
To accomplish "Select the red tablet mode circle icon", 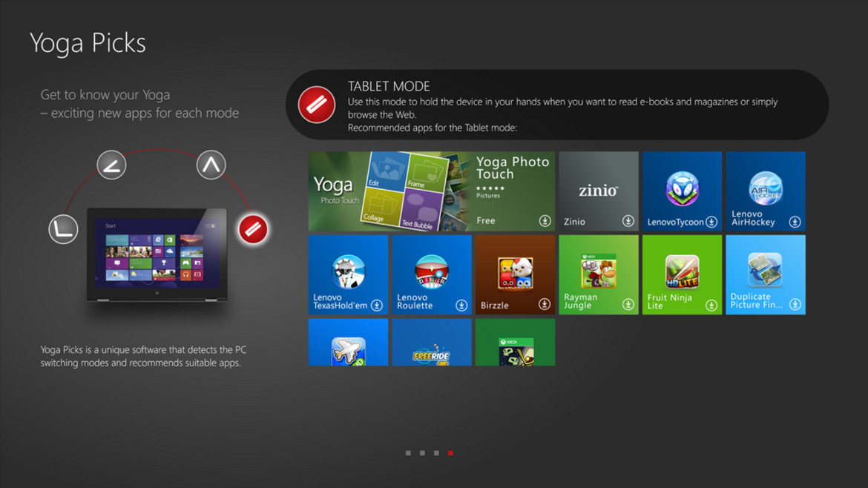I will click(253, 229).
